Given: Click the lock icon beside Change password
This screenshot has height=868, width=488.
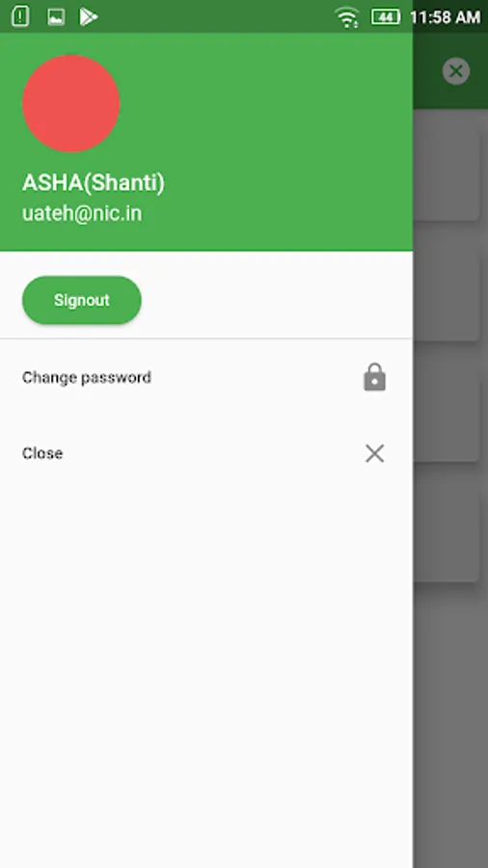Looking at the screenshot, I should (x=374, y=377).
